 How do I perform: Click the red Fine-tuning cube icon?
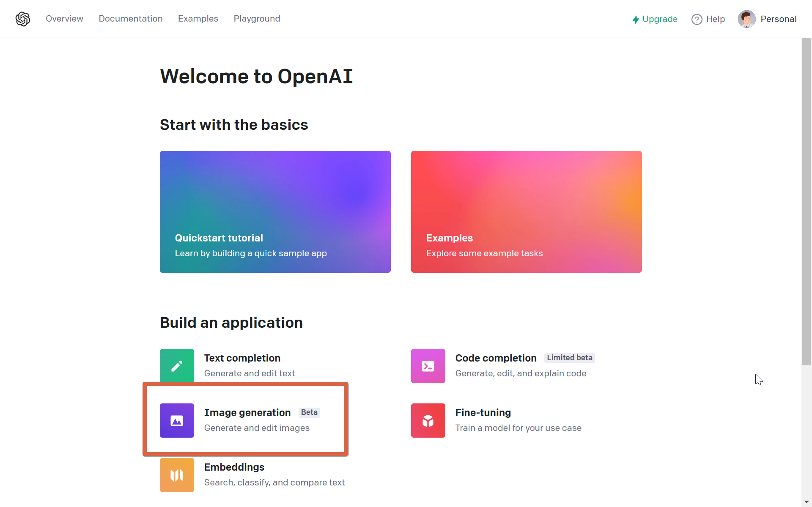428,420
